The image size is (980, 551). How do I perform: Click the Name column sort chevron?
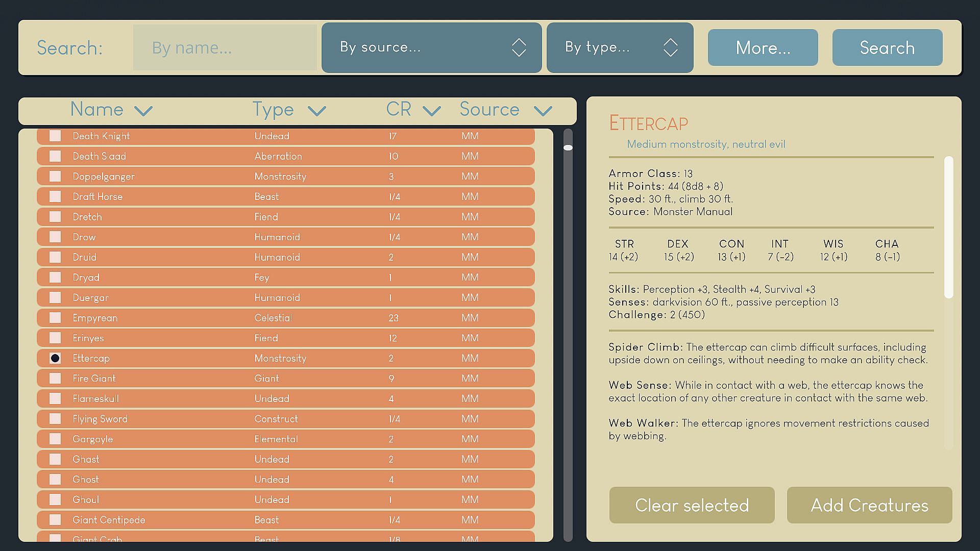tap(143, 111)
